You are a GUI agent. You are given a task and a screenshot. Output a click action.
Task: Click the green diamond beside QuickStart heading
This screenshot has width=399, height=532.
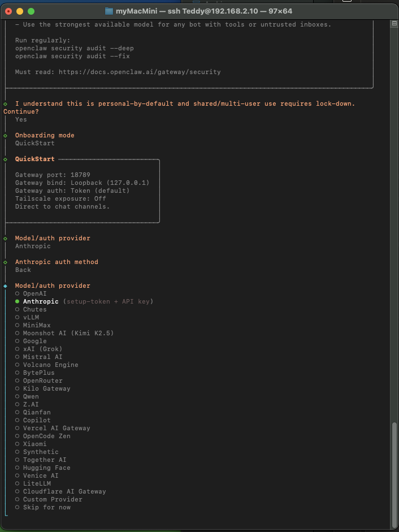click(5, 159)
